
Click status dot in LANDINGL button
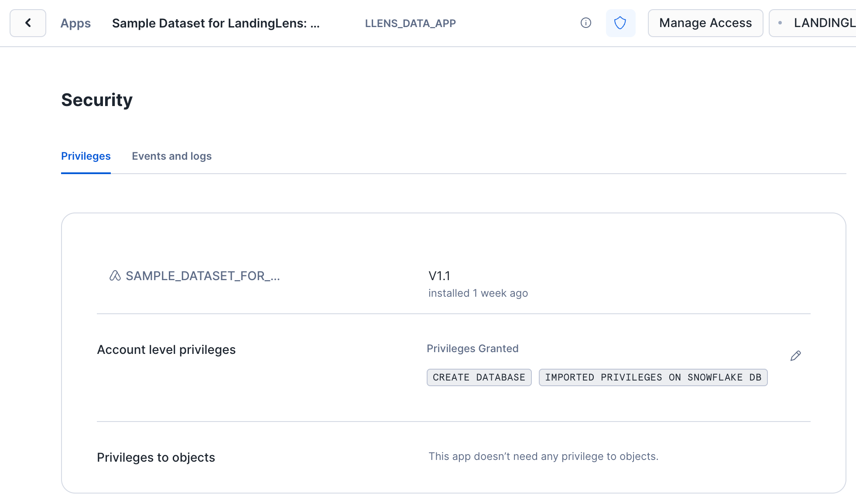(780, 23)
